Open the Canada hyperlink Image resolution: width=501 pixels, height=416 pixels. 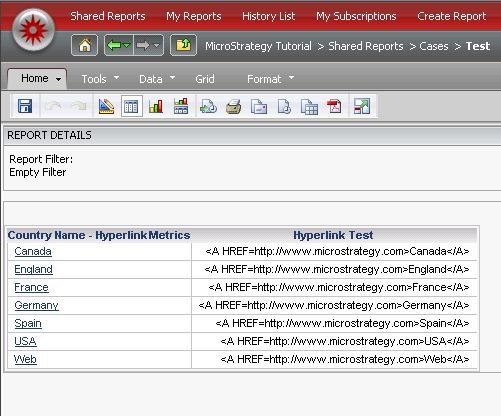coord(33,251)
